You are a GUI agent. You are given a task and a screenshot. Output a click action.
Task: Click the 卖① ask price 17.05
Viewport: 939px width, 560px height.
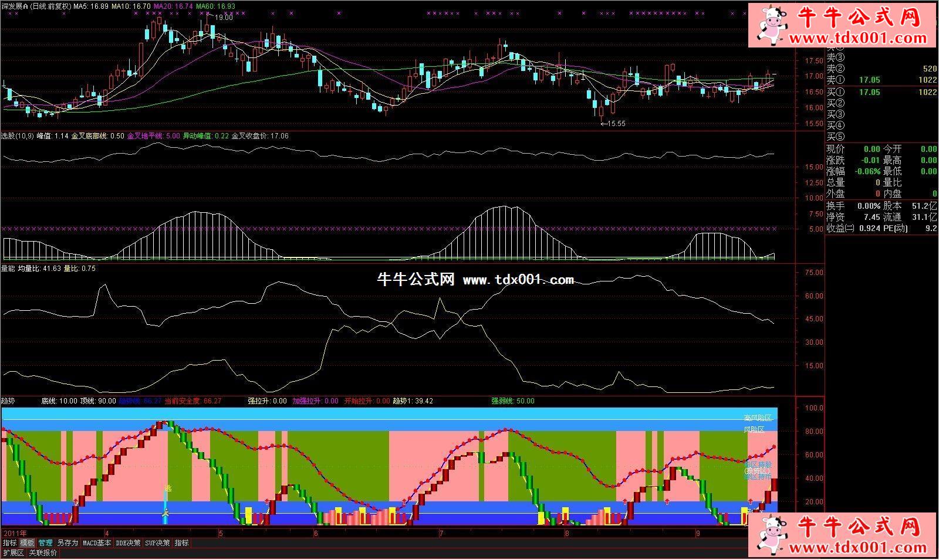869,80
